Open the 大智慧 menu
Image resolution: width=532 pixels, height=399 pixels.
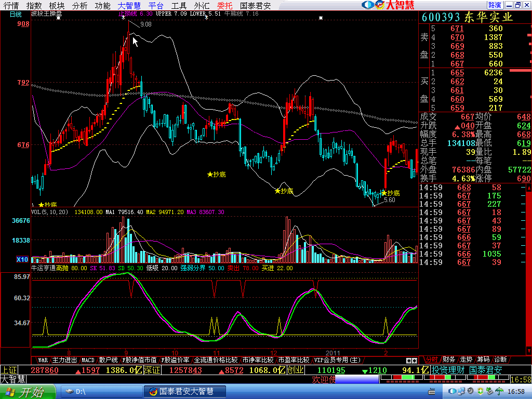click(129, 5)
